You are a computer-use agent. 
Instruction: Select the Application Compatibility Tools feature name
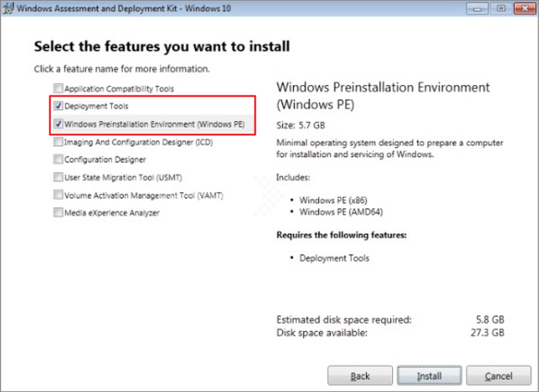[x=119, y=89]
